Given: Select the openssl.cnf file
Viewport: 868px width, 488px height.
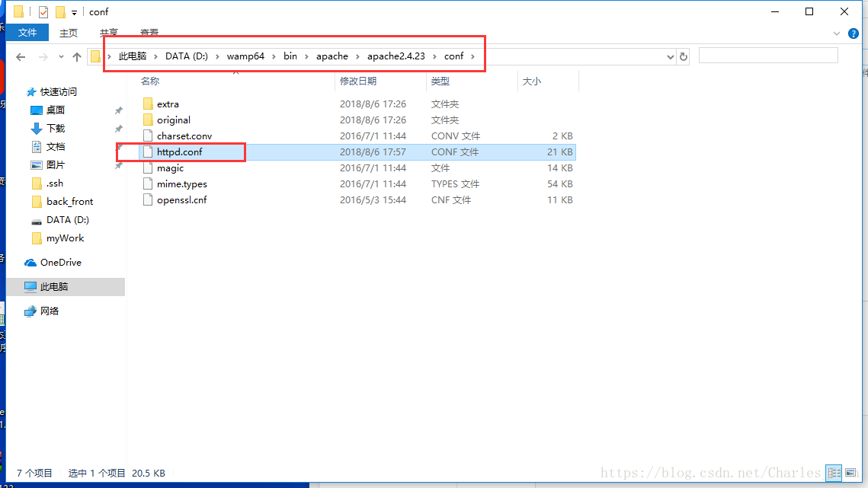Looking at the screenshot, I should [181, 199].
